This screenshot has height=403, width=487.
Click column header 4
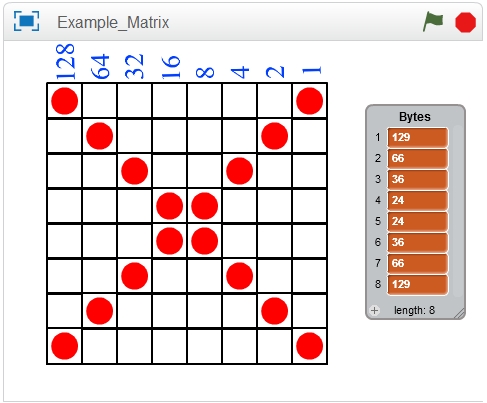pos(240,72)
